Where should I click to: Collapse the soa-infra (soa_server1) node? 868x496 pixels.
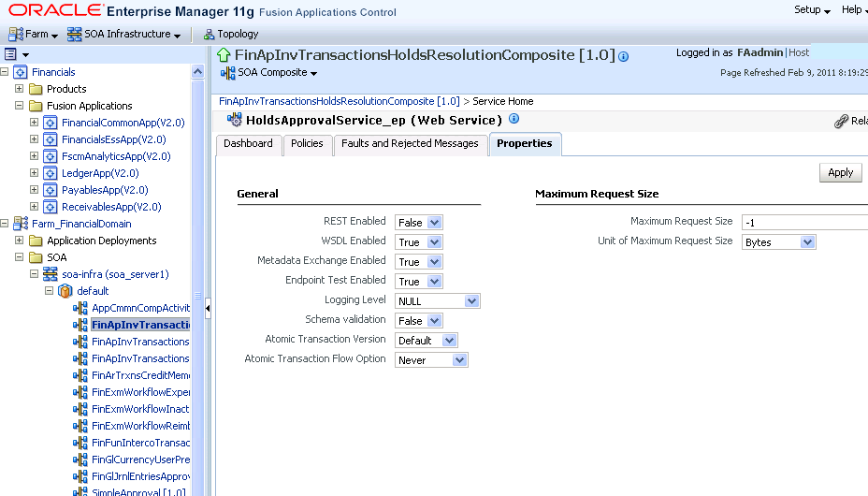coord(35,273)
